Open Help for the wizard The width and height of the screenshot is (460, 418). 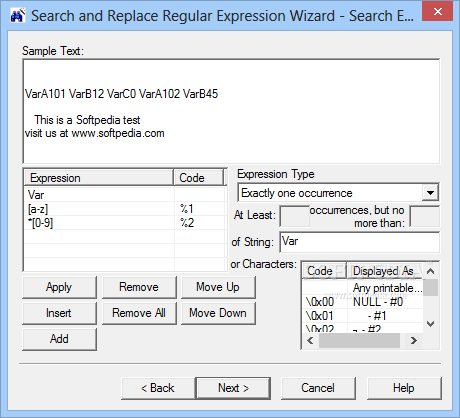click(x=404, y=388)
